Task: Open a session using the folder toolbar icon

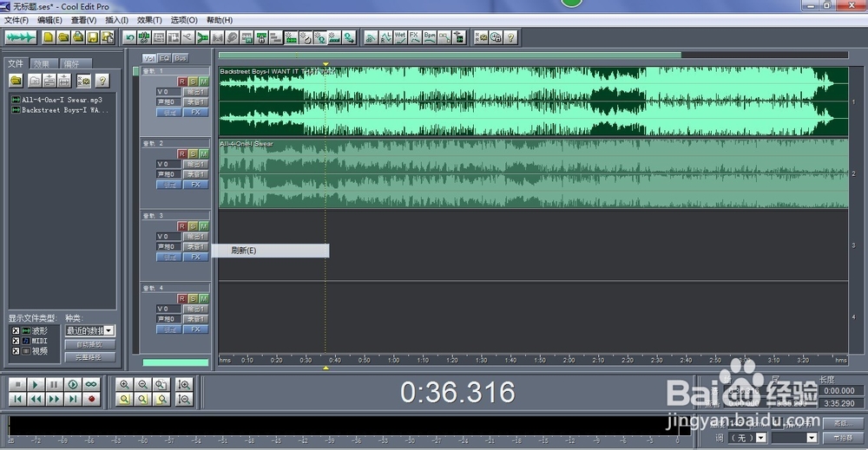Action: tap(63, 37)
